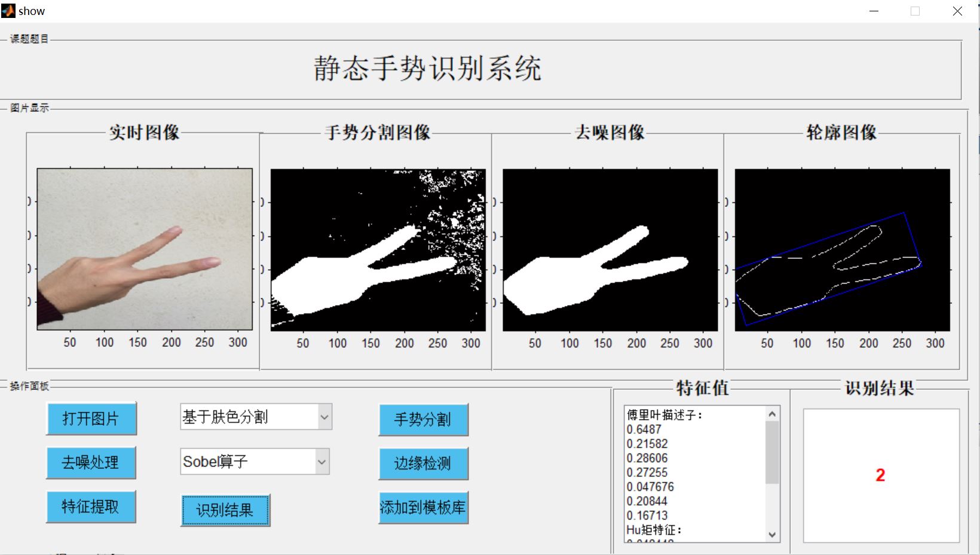The width and height of the screenshot is (980, 555).
Task: Select the 实时图像 hand photo display
Action: tap(145, 249)
